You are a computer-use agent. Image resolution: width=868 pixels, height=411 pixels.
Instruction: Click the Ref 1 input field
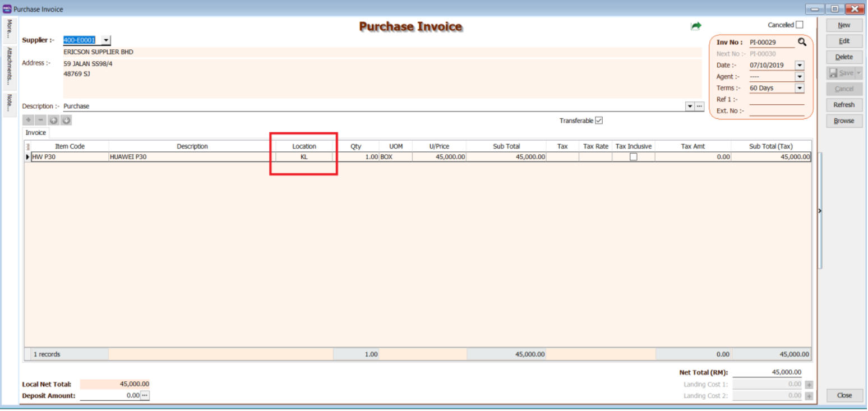[777, 100]
